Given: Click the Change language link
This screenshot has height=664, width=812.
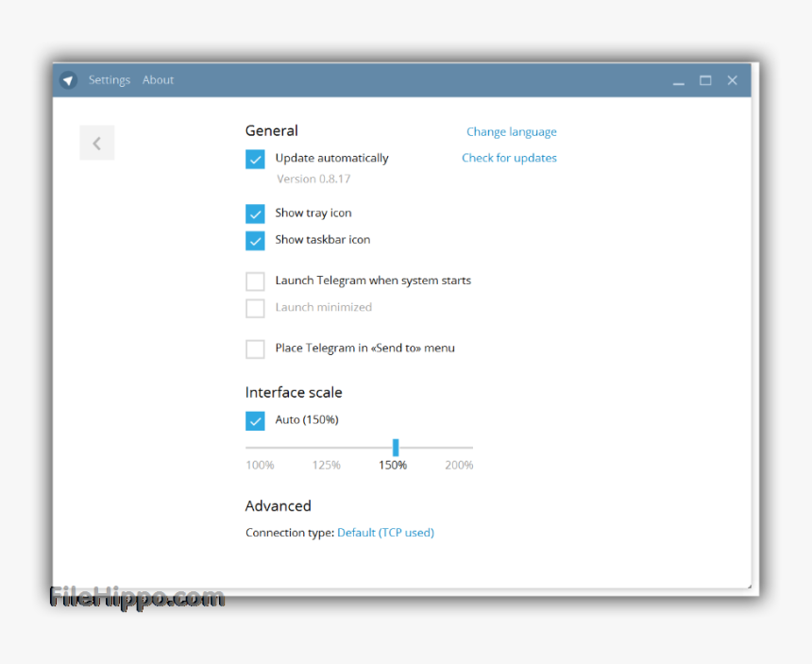Looking at the screenshot, I should coord(512,132).
